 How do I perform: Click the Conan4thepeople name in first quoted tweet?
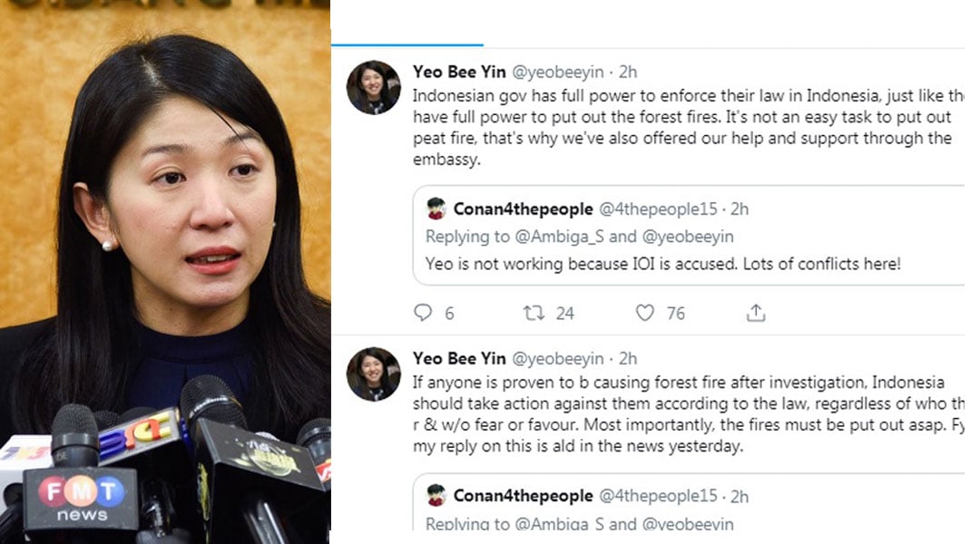click(x=524, y=209)
